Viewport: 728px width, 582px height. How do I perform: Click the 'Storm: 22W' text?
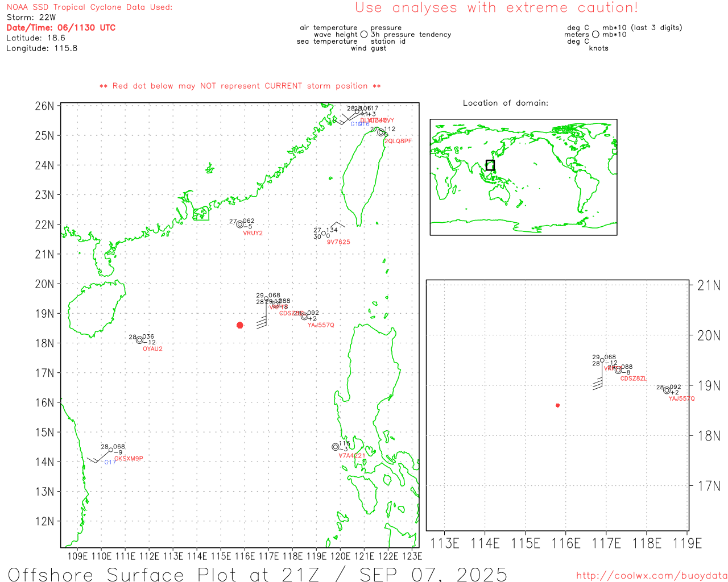click(x=31, y=18)
